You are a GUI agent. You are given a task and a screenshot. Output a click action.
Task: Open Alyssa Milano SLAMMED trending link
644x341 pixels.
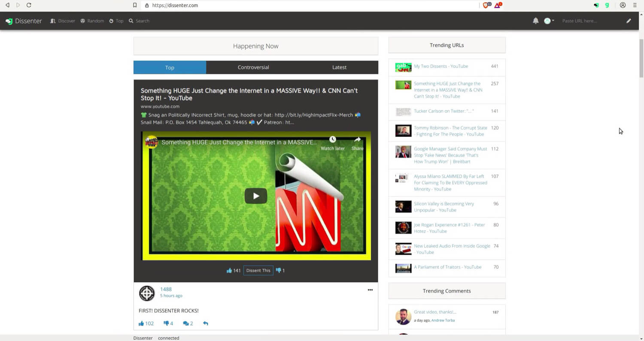click(450, 183)
